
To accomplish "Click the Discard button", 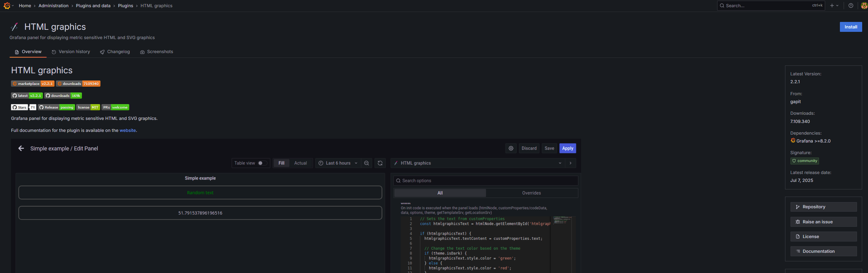I will point(529,148).
